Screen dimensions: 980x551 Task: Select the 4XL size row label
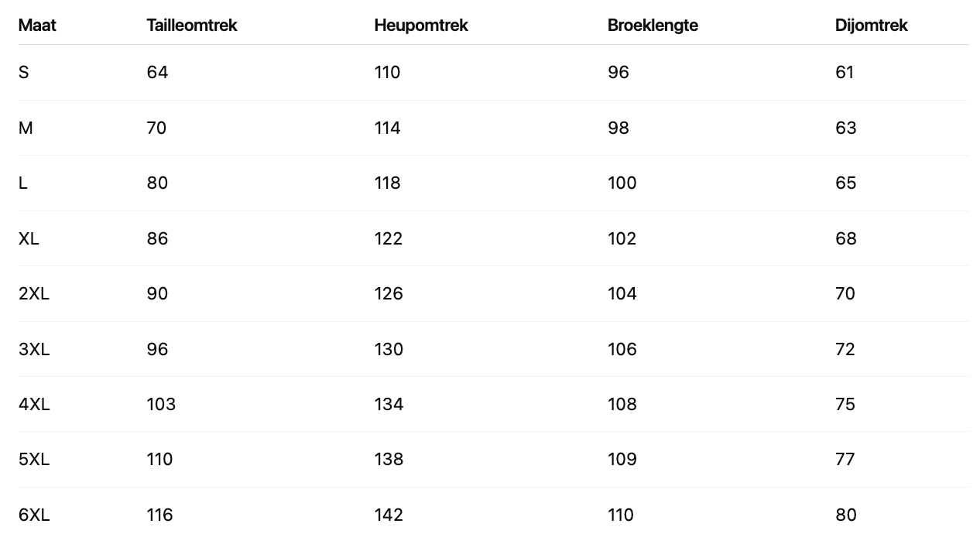[34, 404]
